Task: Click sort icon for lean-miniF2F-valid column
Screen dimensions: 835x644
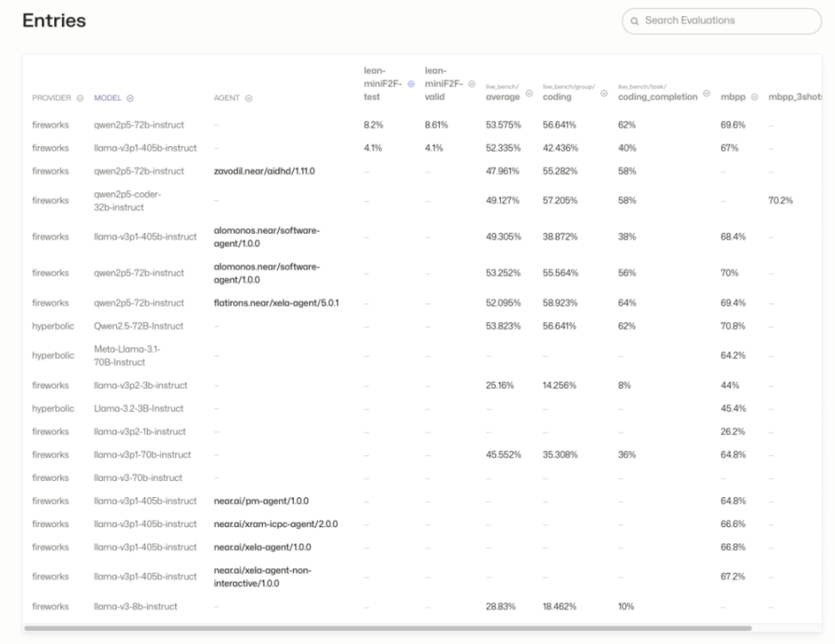Action: [x=471, y=83]
